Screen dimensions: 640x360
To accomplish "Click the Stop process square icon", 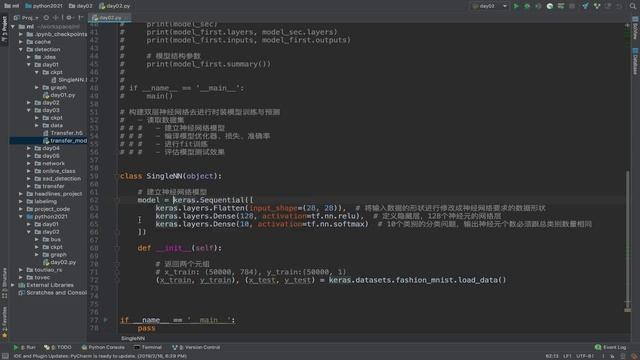I will tap(572, 6).
